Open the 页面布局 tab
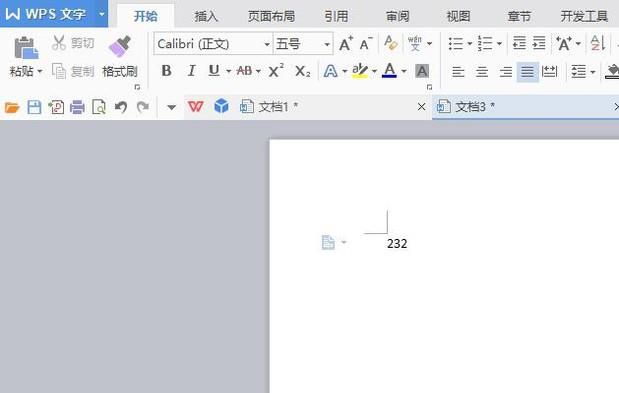619x393 pixels. [x=272, y=16]
